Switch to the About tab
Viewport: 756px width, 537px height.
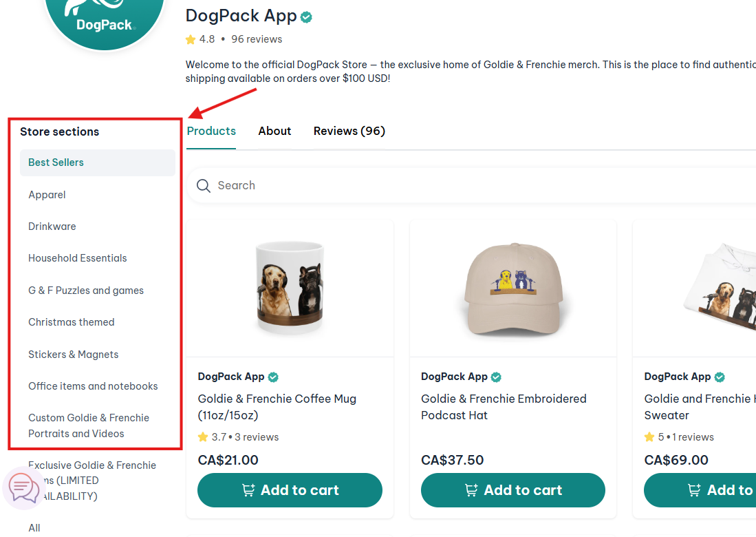pyautogui.click(x=274, y=131)
